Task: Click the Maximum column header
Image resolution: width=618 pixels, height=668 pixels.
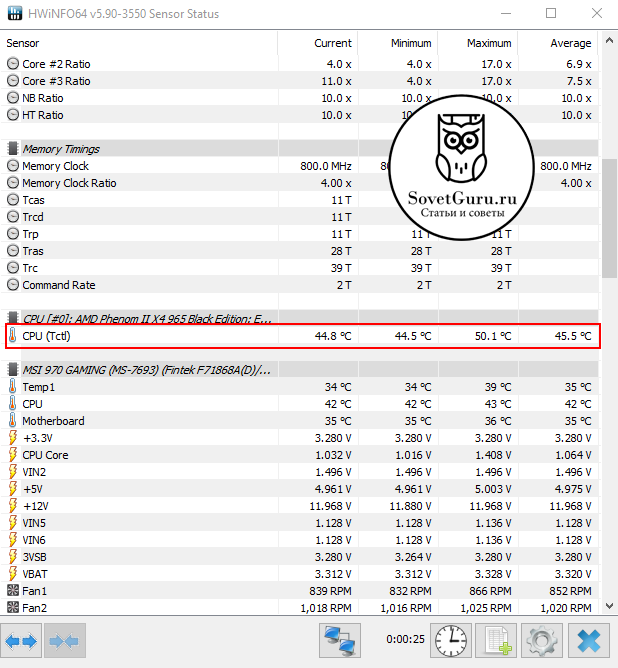Action: coord(489,44)
